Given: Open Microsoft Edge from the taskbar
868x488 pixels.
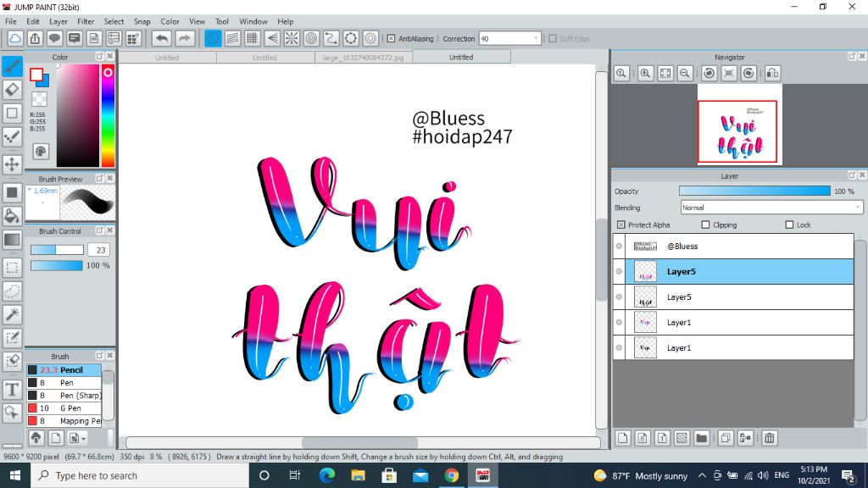Looking at the screenshot, I should tap(327, 475).
